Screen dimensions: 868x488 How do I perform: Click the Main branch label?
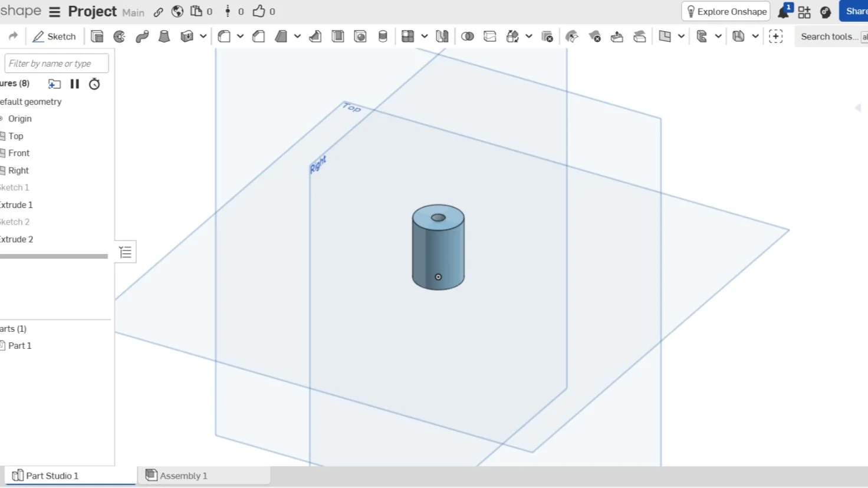point(133,12)
